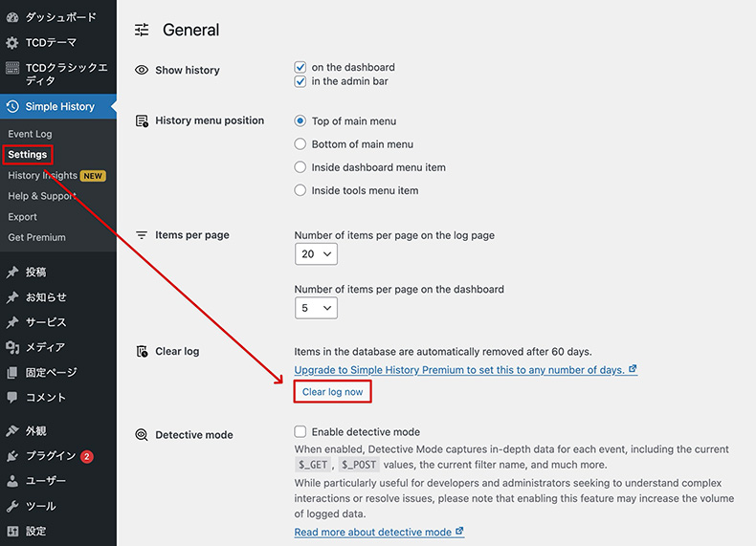756x546 pixels.
Task: Select 'Top of main menu' radio button
Action: [300, 120]
